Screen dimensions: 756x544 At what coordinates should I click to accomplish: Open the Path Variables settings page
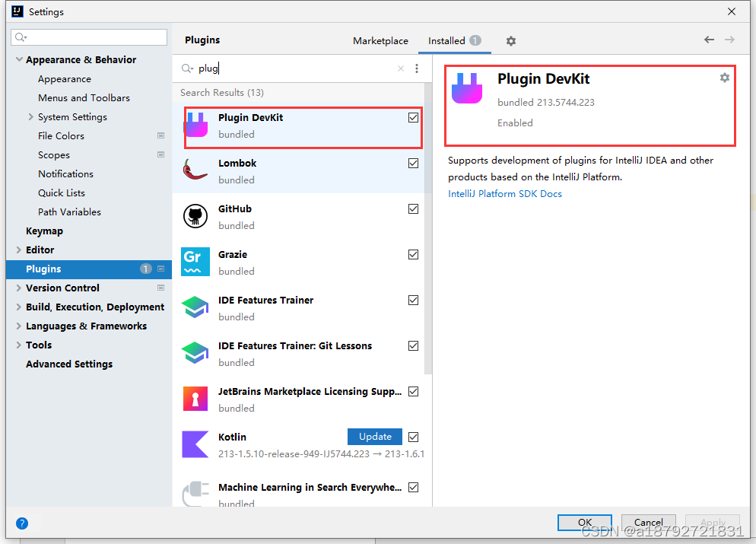(69, 212)
